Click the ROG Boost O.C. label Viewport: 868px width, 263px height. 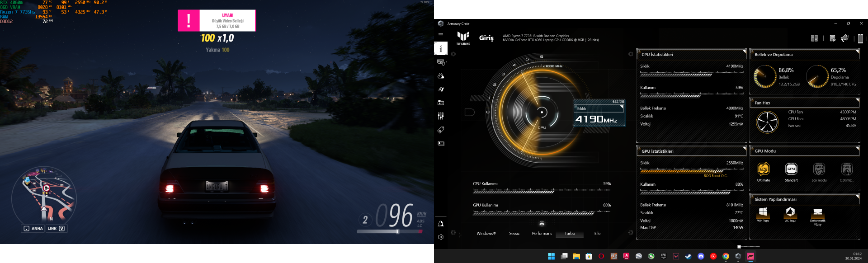coord(715,176)
